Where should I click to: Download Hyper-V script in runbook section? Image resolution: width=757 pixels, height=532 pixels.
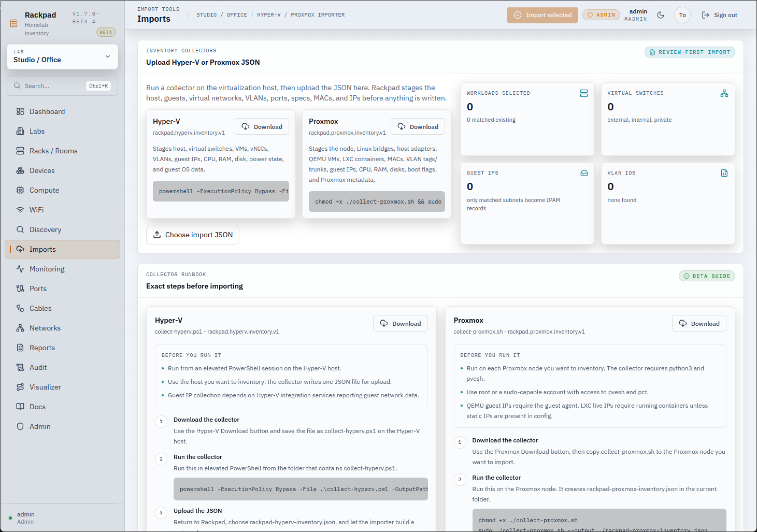pos(401,324)
